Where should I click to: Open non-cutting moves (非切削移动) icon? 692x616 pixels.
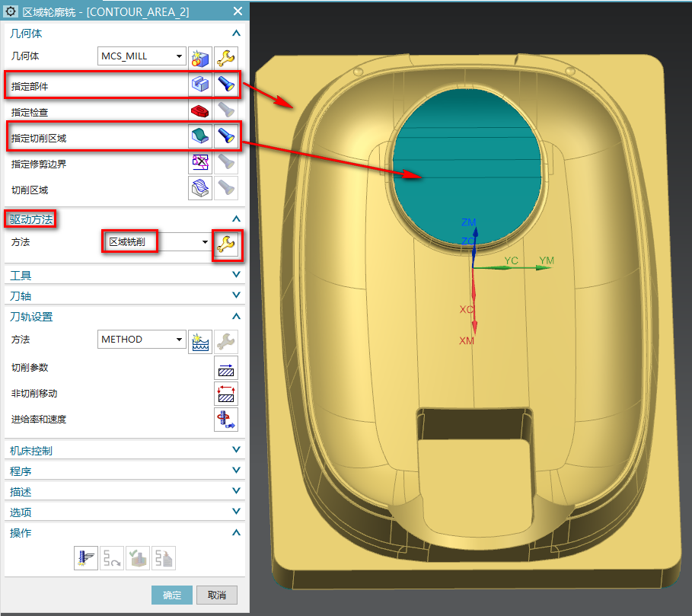click(226, 394)
